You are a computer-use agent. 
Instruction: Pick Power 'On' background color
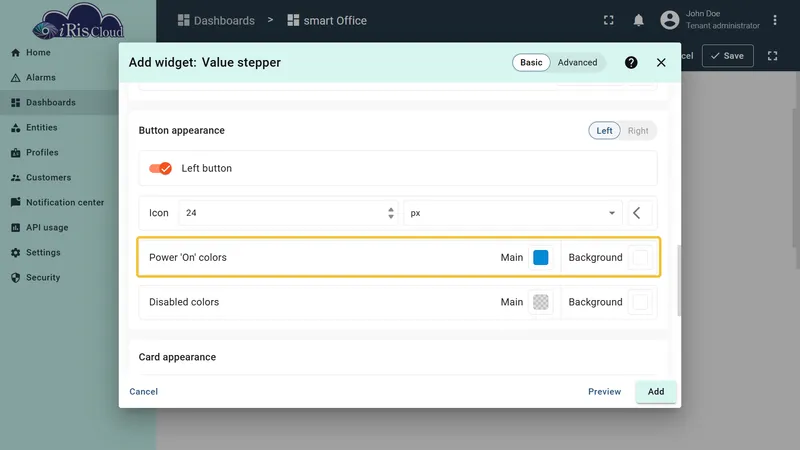[x=640, y=257]
